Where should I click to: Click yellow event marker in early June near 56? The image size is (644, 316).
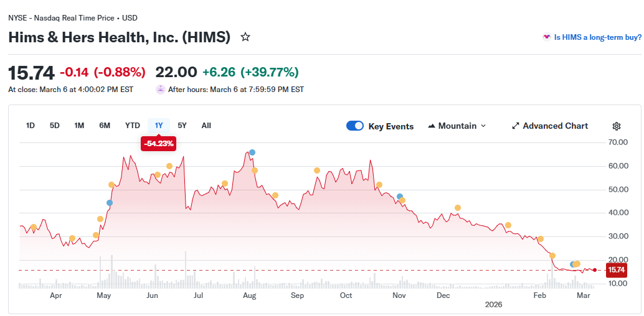(158, 175)
